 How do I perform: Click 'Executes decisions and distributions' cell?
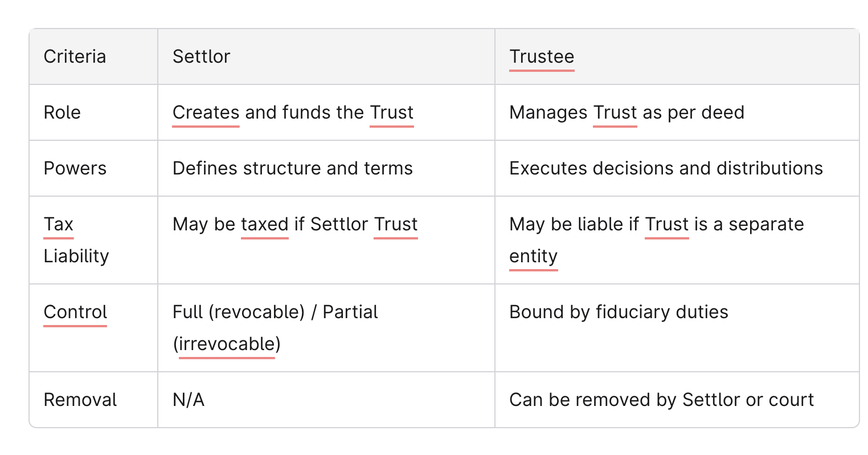pos(666,168)
